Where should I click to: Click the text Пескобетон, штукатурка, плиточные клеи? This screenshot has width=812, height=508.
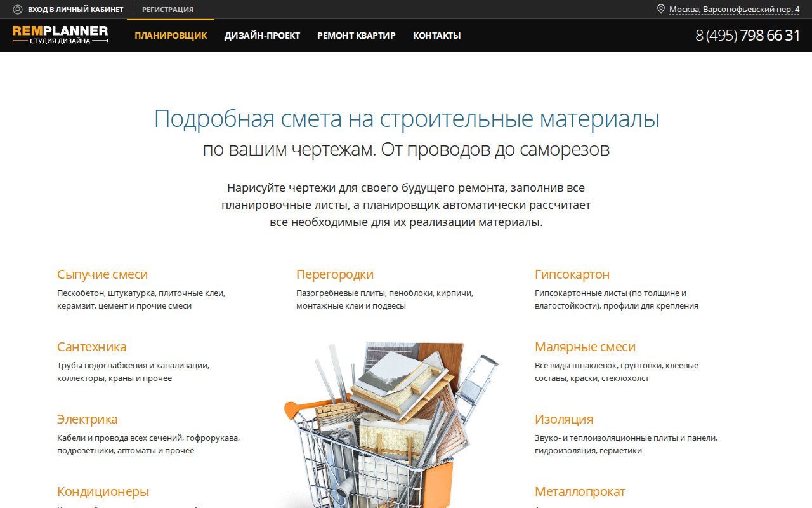(141, 293)
